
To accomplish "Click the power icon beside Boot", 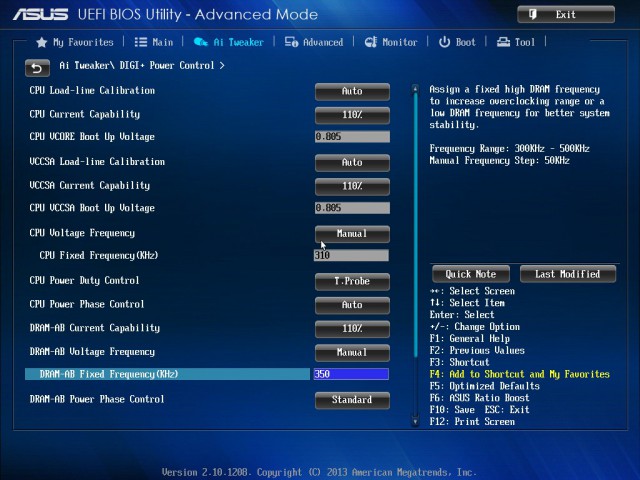I will [444, 42].
